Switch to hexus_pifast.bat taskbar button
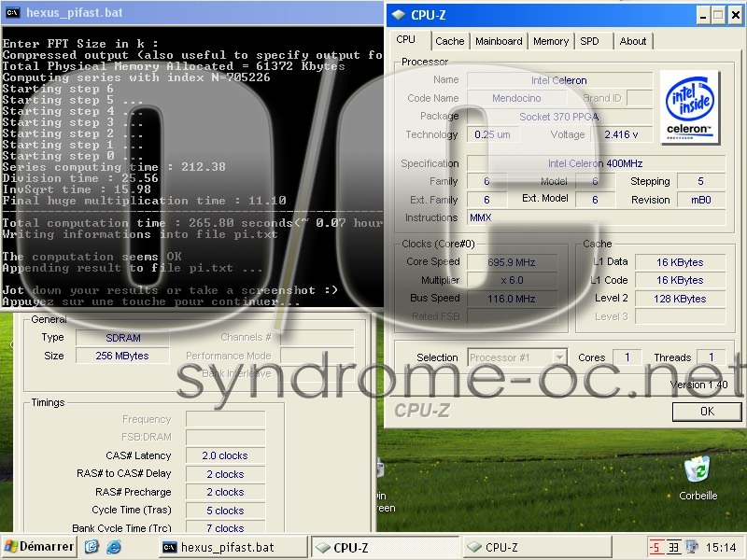This screenshot has width=747, height=560. tap(233, 547)
